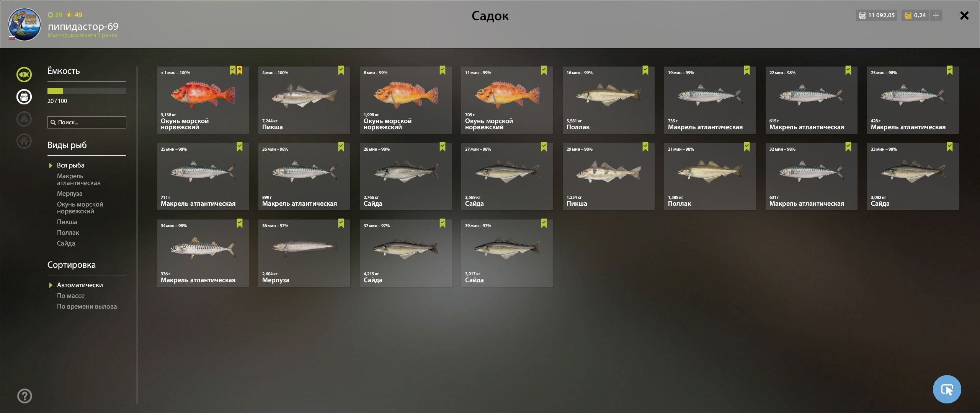Add gold coins with plus button
Viewport: 980px width, 413px height.
pos(936,15)
